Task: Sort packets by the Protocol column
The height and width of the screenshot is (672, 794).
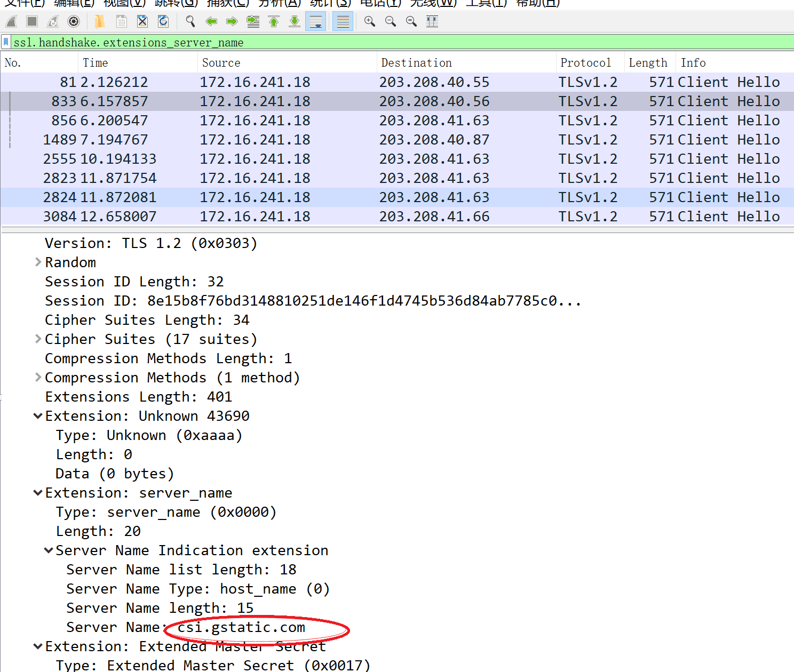Action: coord(590,62)
